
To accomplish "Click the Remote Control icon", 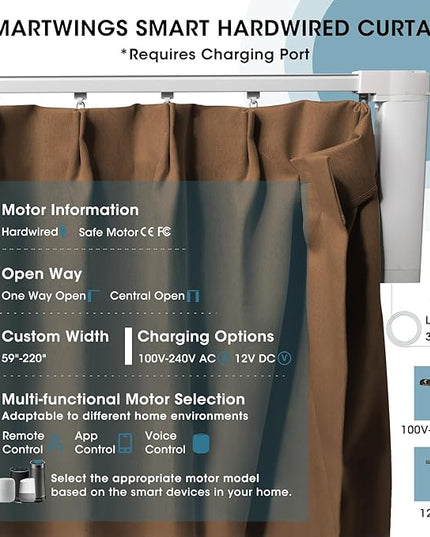I will tap(55, 444).
